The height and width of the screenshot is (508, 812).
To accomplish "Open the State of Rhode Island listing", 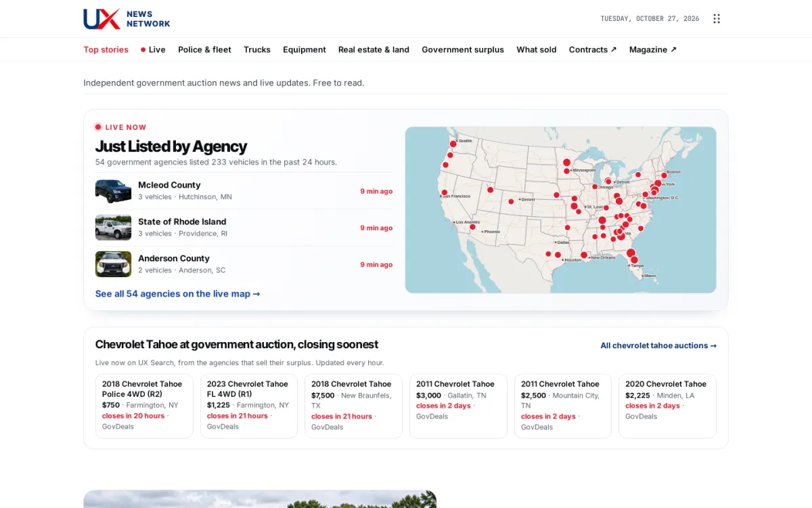I will [182, 221].
